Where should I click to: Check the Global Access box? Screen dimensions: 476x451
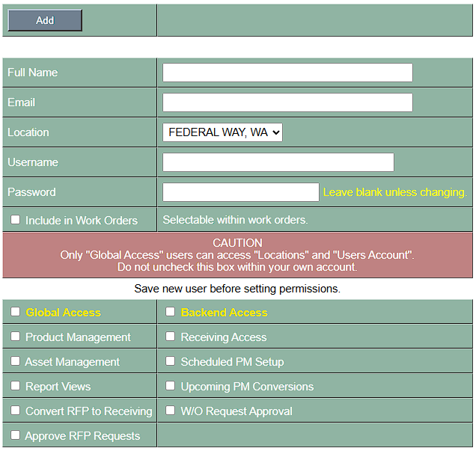click(16, 312)
